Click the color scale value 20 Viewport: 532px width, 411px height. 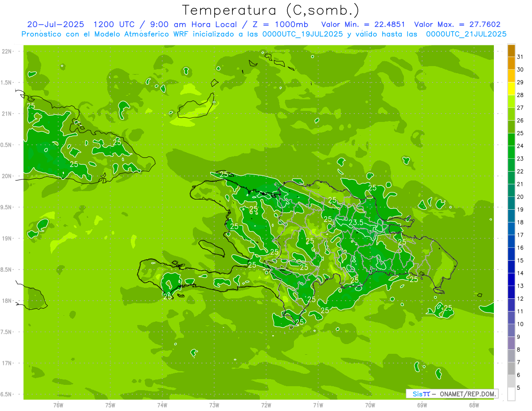520,197
